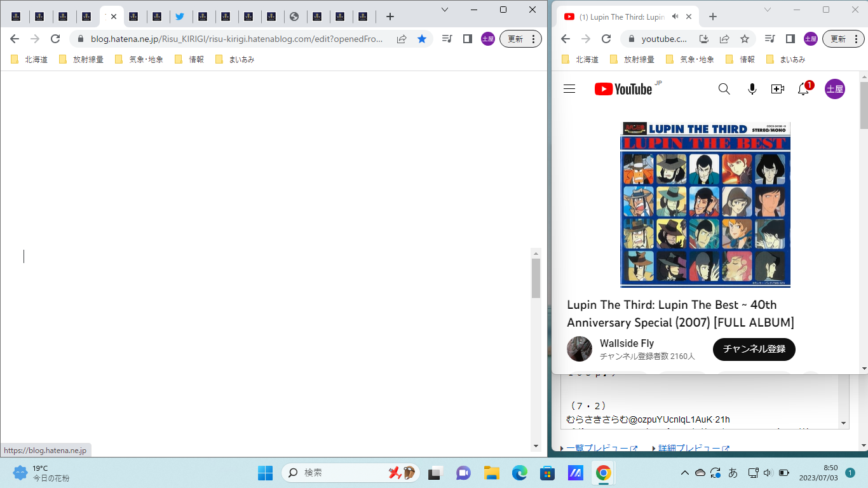Open YouTube notifications bell
868x488 pixels.
(x=804, y=89)
